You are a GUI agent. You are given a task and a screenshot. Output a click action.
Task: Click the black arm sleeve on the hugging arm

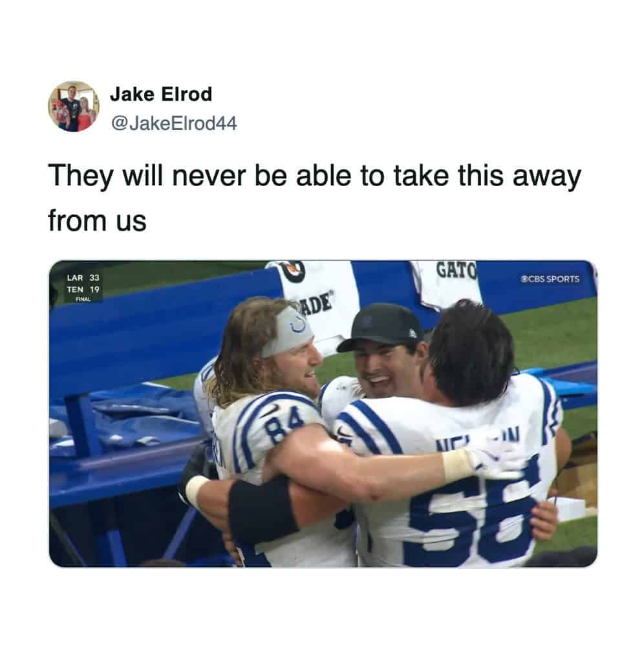[x=263, y=510]
